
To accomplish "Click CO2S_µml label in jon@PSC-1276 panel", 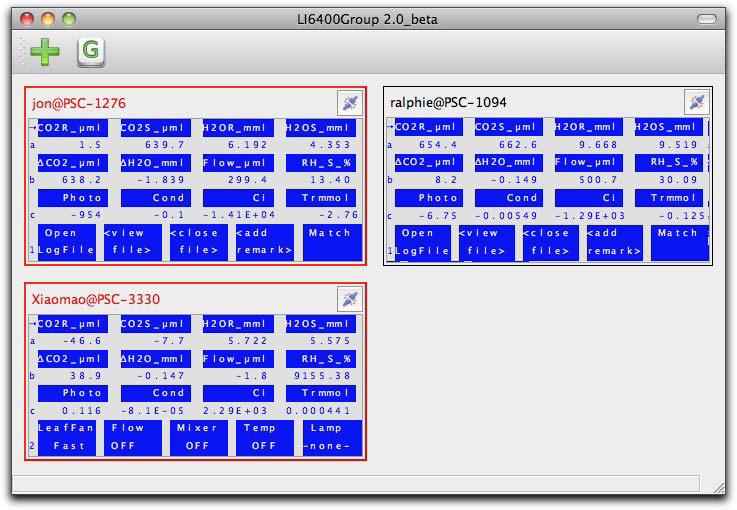I will pos(156,128).
